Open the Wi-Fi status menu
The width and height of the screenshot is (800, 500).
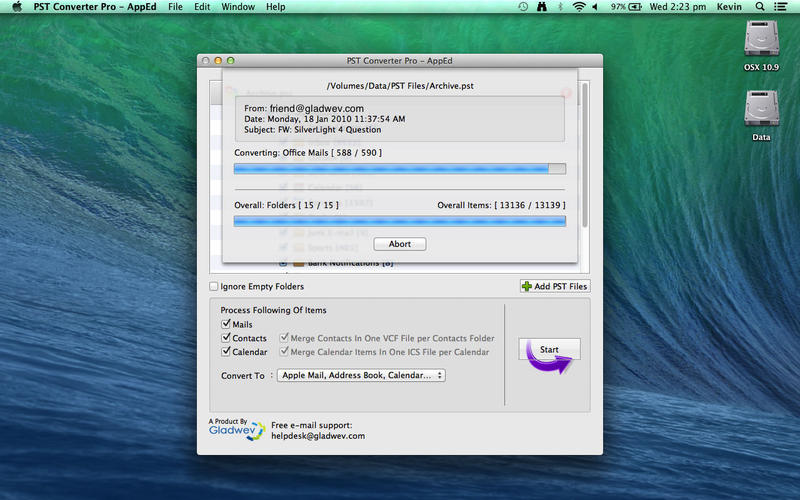click(x=579, y=7)
